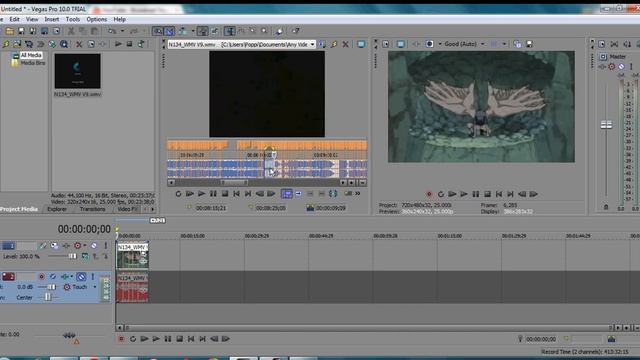Undo the last action
The image size is (640, 360).
tap(111, 31)
